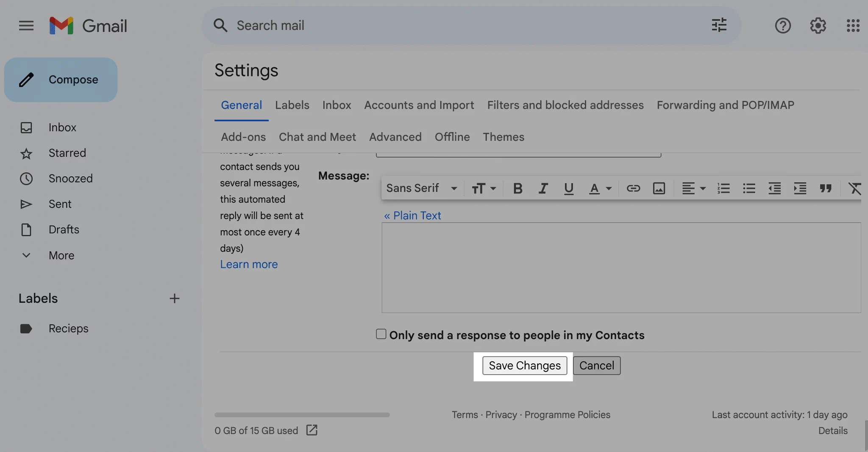Open Programme Policies link
Image resolution: width=868 pixels, height=452 pixels.
pos(568,415)
